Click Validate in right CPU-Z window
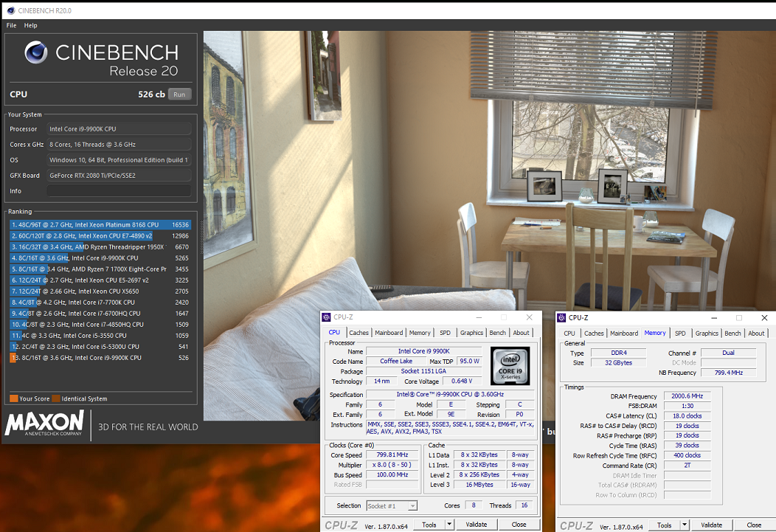776x532 pixels. pos(712,525)
